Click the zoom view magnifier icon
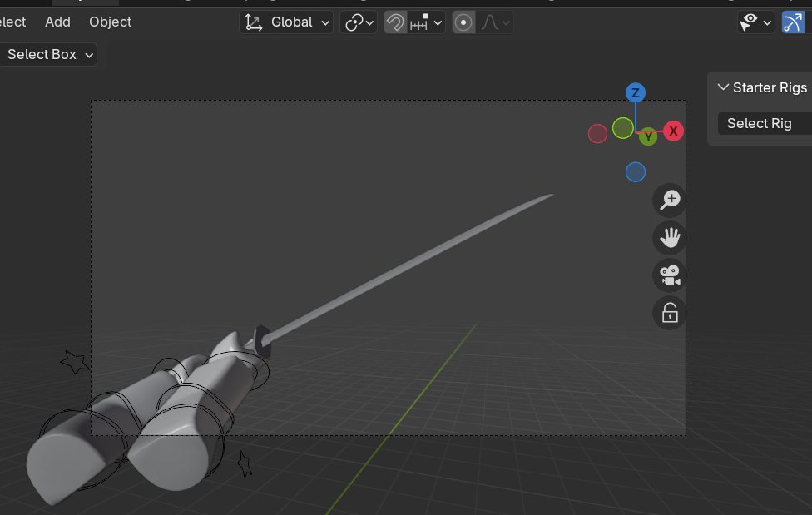Viewport: 812px width, 515px height. click(x=670, y=200)
